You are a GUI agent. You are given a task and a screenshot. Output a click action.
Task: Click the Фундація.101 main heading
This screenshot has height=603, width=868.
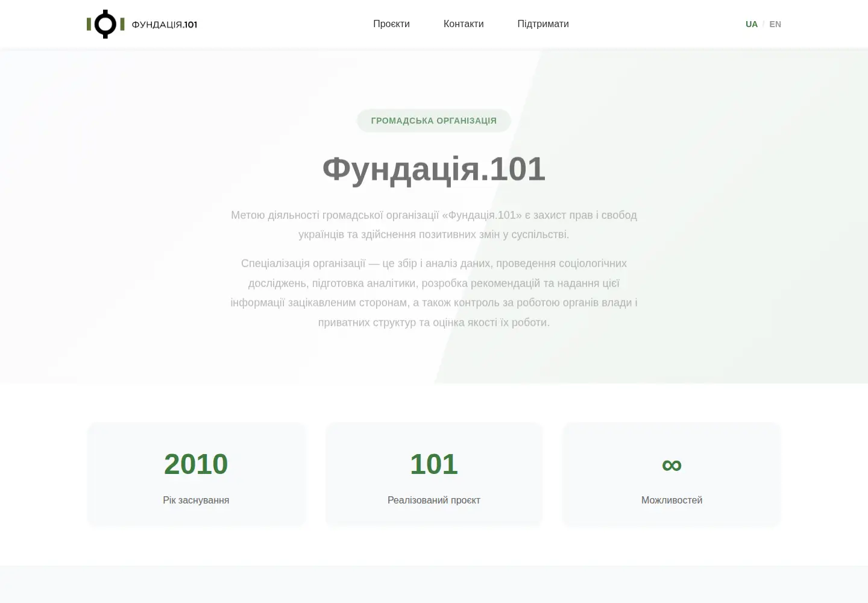tap(434, 169)
